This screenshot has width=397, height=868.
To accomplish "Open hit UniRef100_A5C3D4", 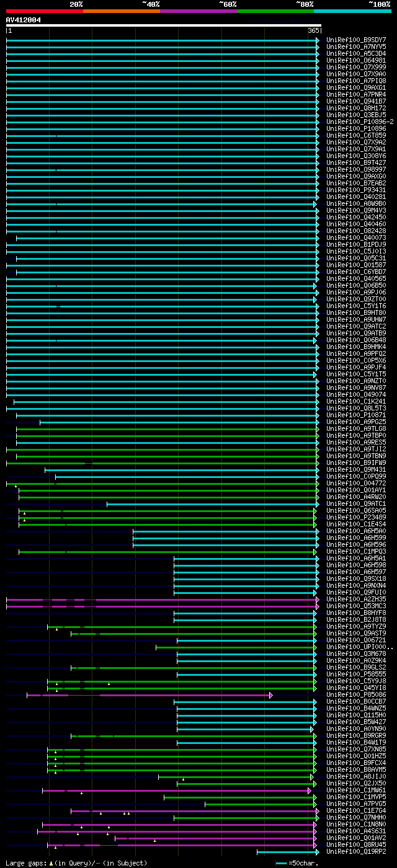I will pyautogui.click(x=356, y=54).
